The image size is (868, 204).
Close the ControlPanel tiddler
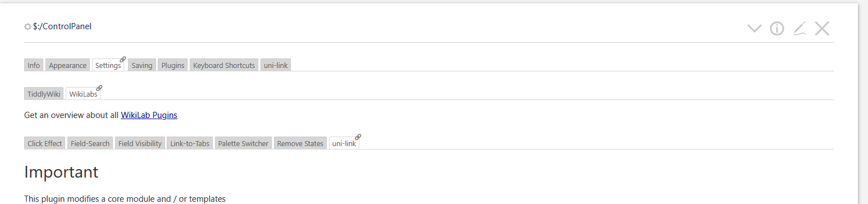coord(822,29)
